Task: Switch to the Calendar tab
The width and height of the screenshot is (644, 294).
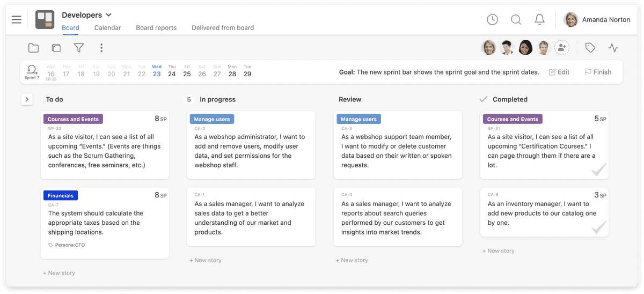Action: click(x=107, y=28)
